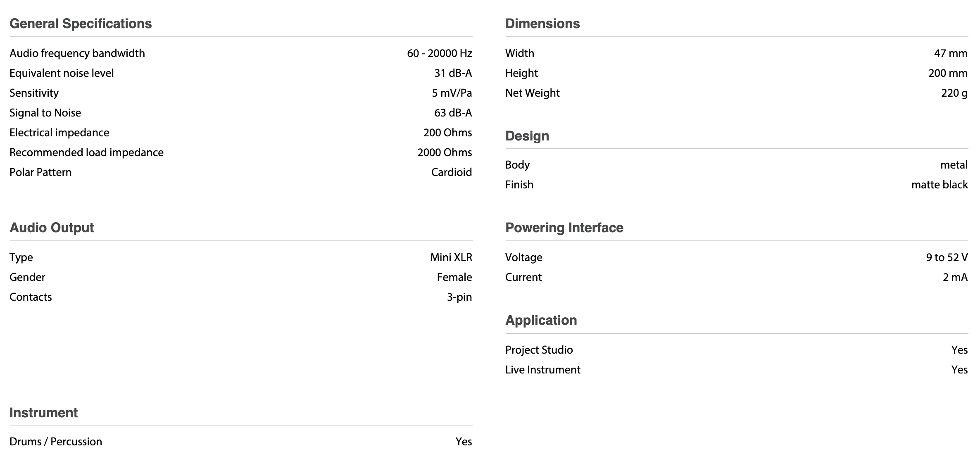Click the Design section heading
The width and height of the screenshot is (980, 466).
[527, 136]
